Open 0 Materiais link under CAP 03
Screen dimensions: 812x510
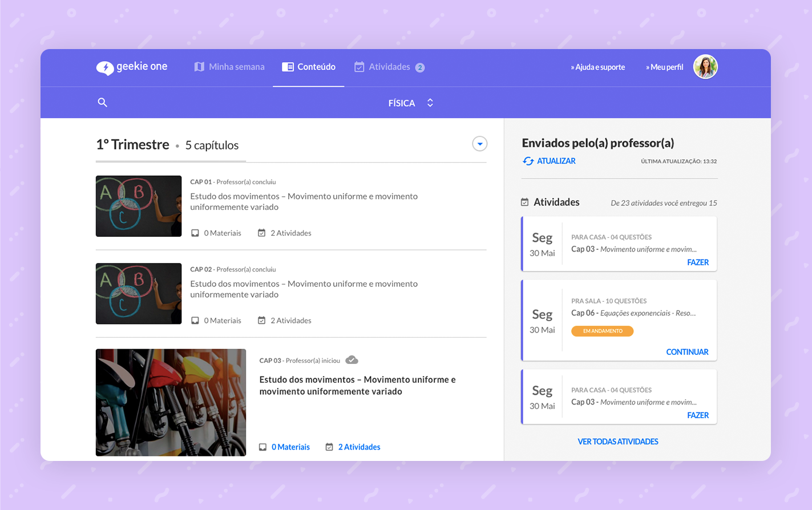[x=290, y=447]
